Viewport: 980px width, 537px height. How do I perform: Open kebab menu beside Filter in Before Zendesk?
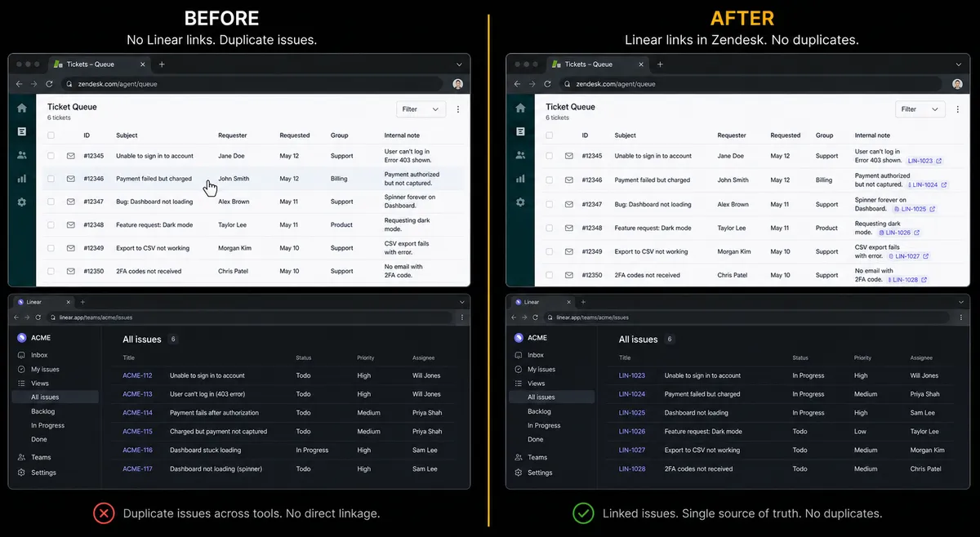[x=457, y=109]
